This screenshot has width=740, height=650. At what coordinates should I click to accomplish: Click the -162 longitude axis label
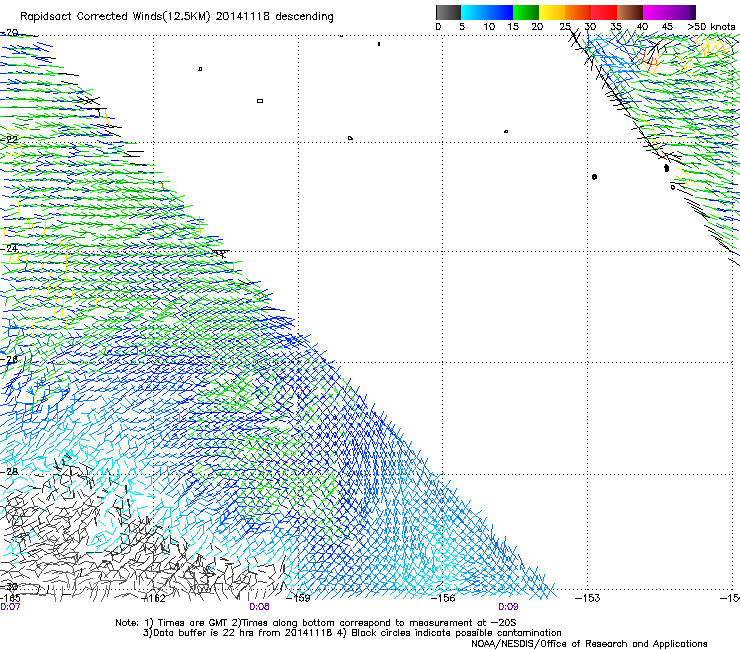[x=154, y=598]
